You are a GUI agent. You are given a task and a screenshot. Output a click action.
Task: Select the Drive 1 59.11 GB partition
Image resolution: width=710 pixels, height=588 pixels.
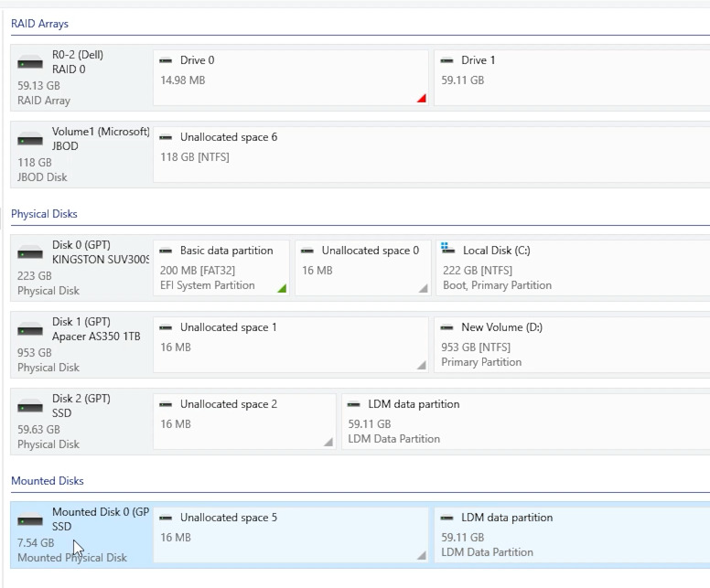pos(573,78)
